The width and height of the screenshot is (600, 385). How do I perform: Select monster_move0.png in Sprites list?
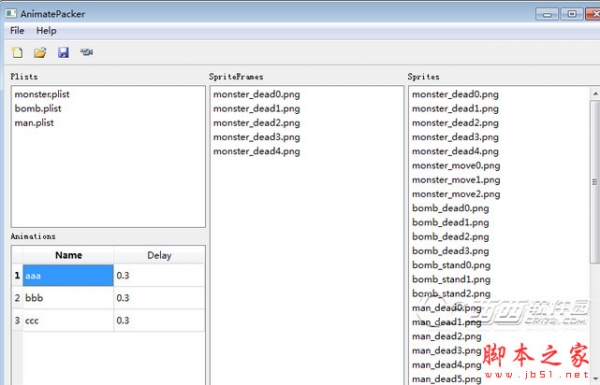[x=456, y=166]
